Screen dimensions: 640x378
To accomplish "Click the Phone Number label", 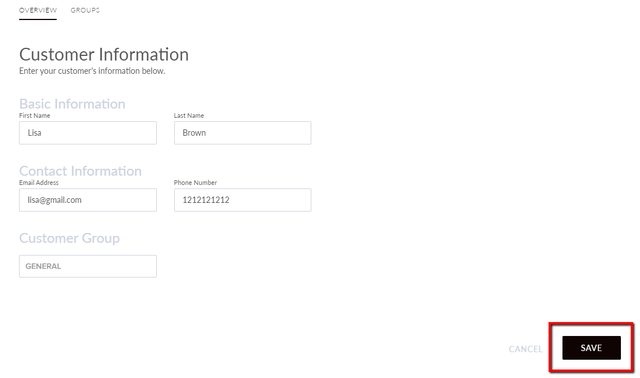I will point(195,182).
